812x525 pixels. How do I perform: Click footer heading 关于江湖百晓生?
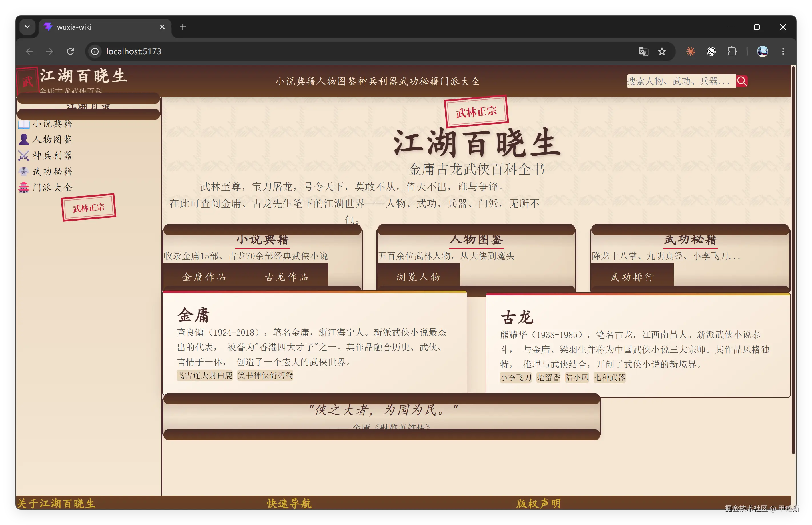pos(56,504)
